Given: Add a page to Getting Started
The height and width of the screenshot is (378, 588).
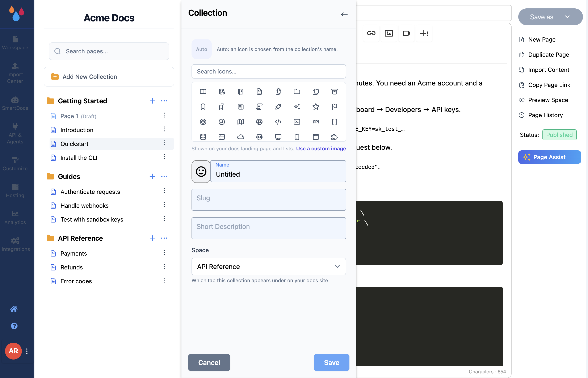Looking at the screenshot, I should click(x=152, y=101).
